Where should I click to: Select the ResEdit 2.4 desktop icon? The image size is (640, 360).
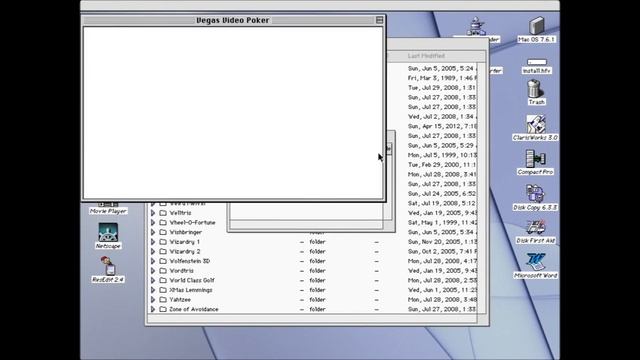(108, 266)
